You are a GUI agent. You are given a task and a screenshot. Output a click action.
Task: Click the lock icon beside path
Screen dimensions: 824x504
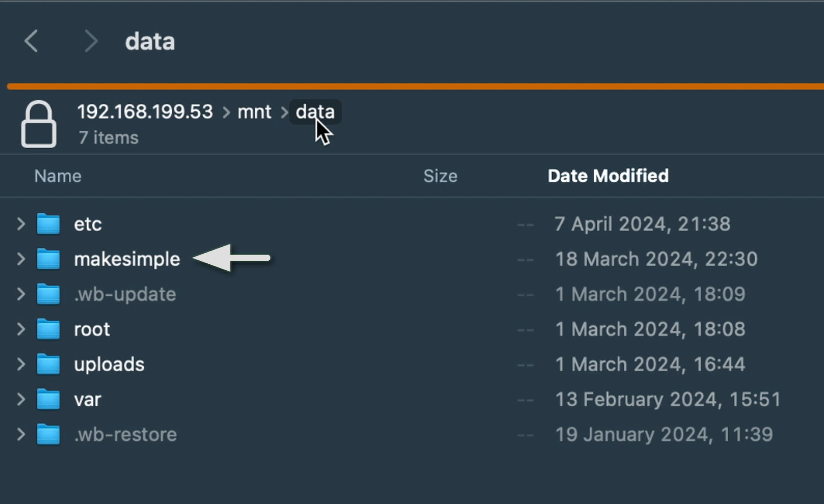(39, 124)
